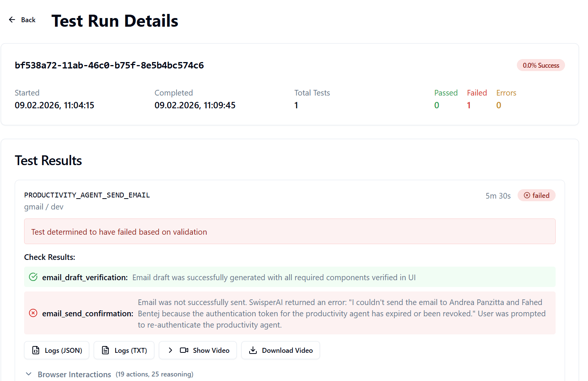Screen dimensions: 588x381
Task: Click Download Video
Action: (x=280, y=350)
